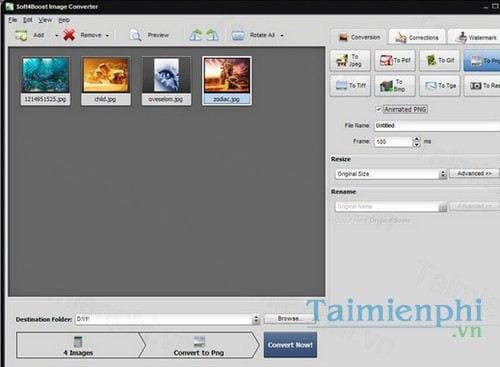Click the Convert Now! button
Screen dimensions: 500x367
click(x=290, y=345)
